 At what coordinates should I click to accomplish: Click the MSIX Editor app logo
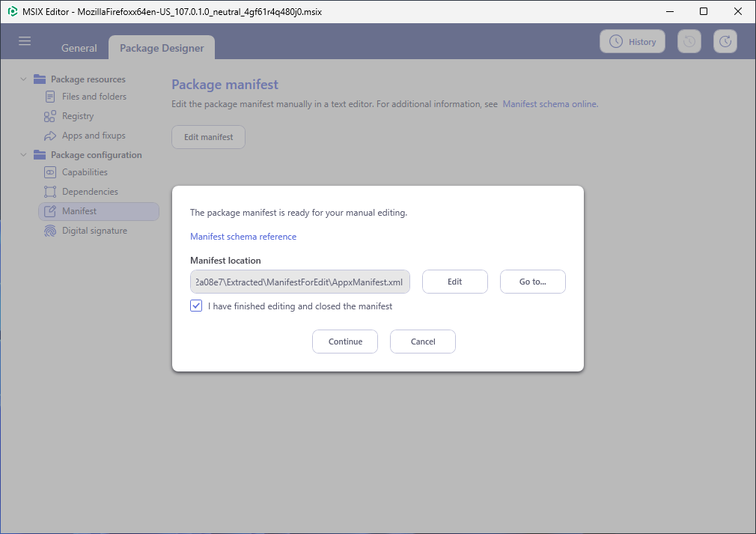[x=13, y=11]
